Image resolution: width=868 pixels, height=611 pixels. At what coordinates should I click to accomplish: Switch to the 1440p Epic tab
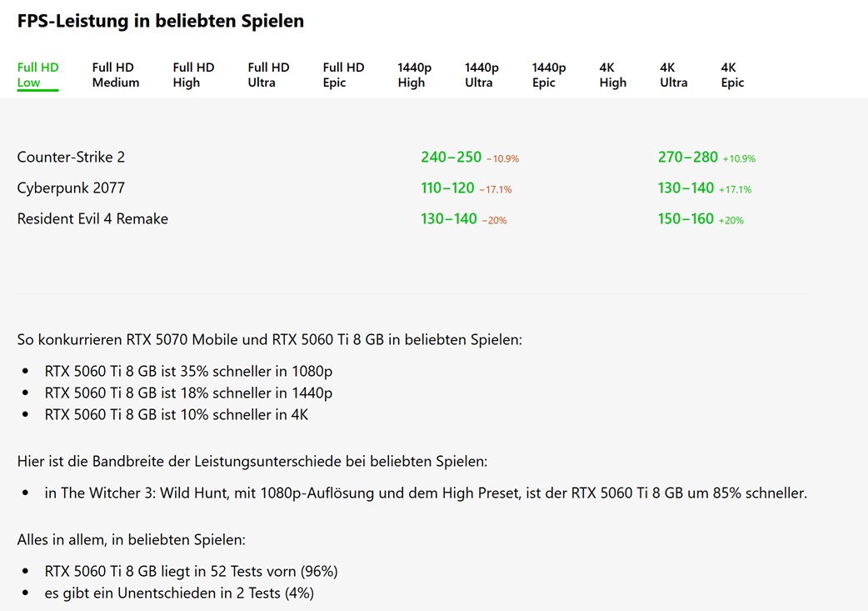coord(549,75)
